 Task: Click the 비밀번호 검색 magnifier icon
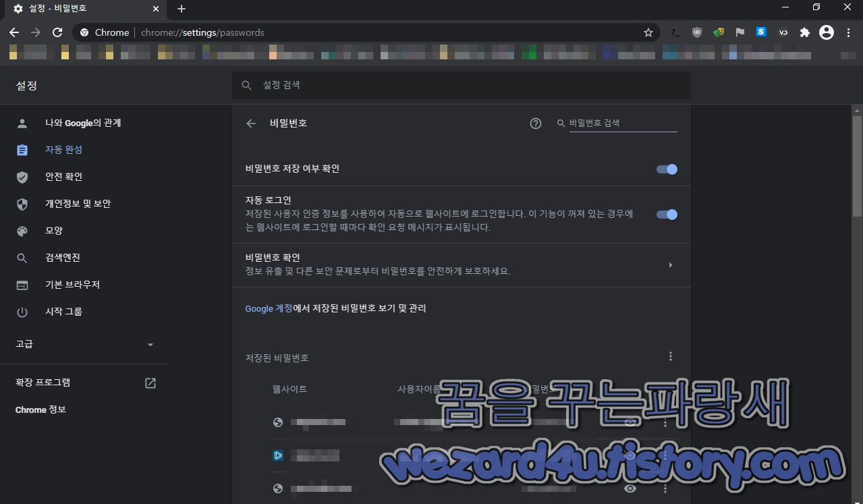(561, 123)
